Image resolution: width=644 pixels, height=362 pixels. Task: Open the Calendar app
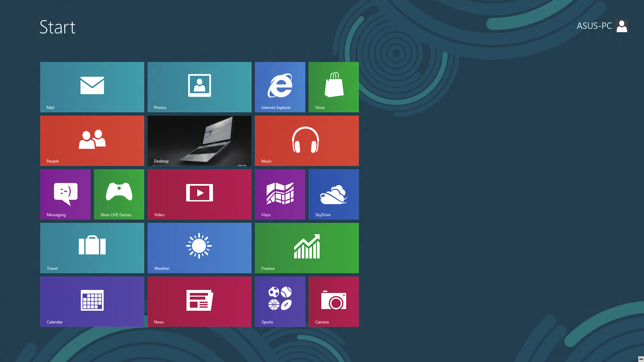pos(92,301)
